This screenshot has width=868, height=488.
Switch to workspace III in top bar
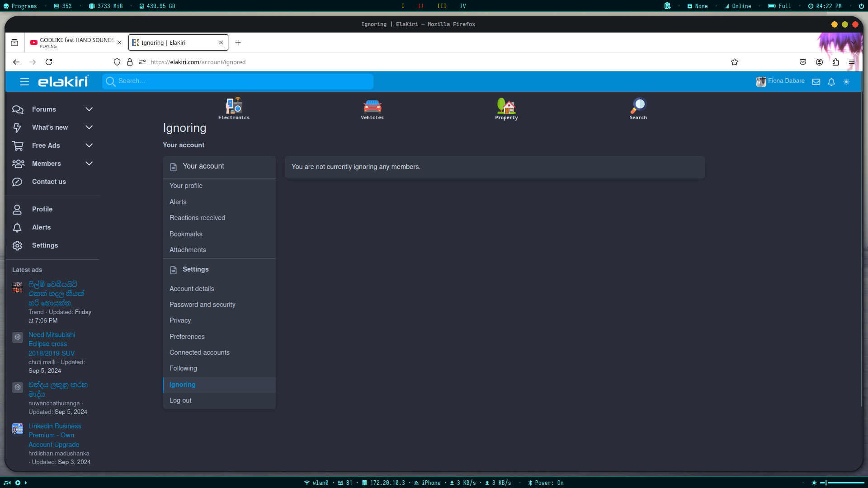[442, 6]
